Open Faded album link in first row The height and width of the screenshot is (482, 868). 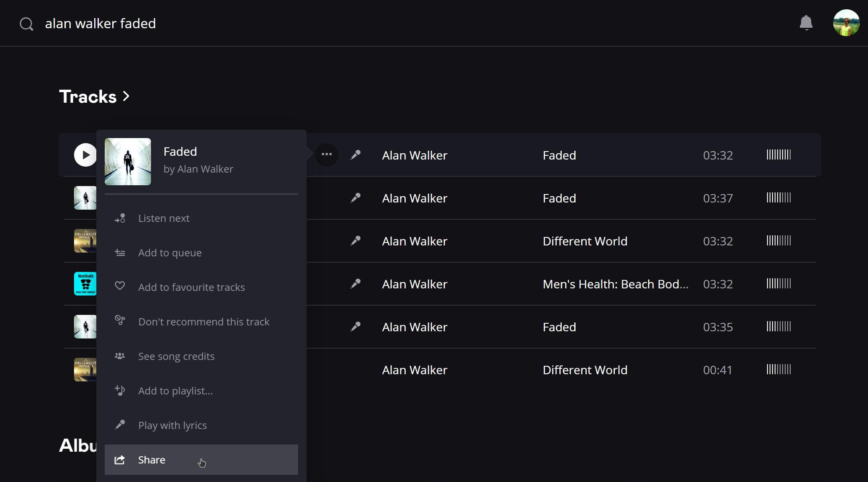(x=559, y=155)
